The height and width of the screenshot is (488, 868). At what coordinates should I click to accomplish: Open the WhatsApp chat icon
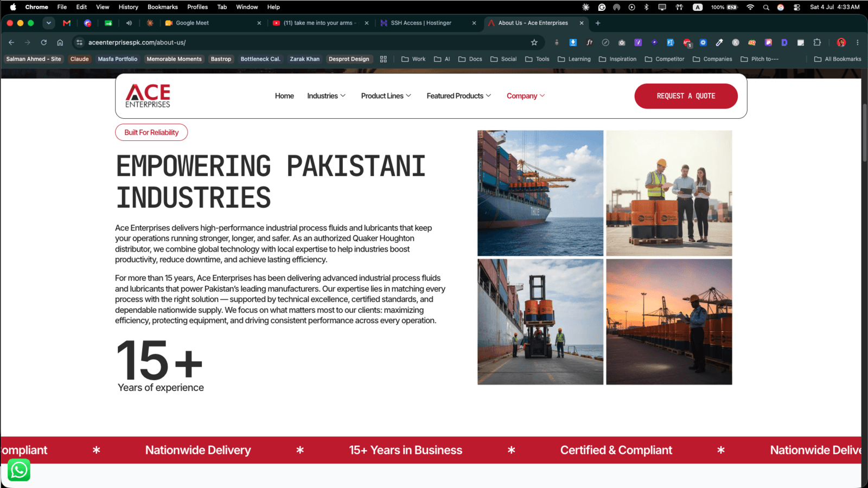tap(19, 470)
